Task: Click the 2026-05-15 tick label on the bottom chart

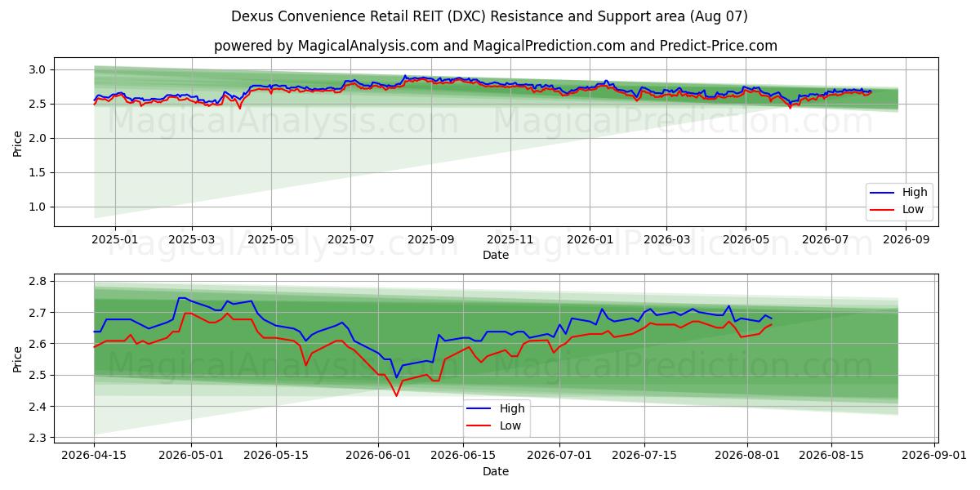Action: [x=276, y=456]
